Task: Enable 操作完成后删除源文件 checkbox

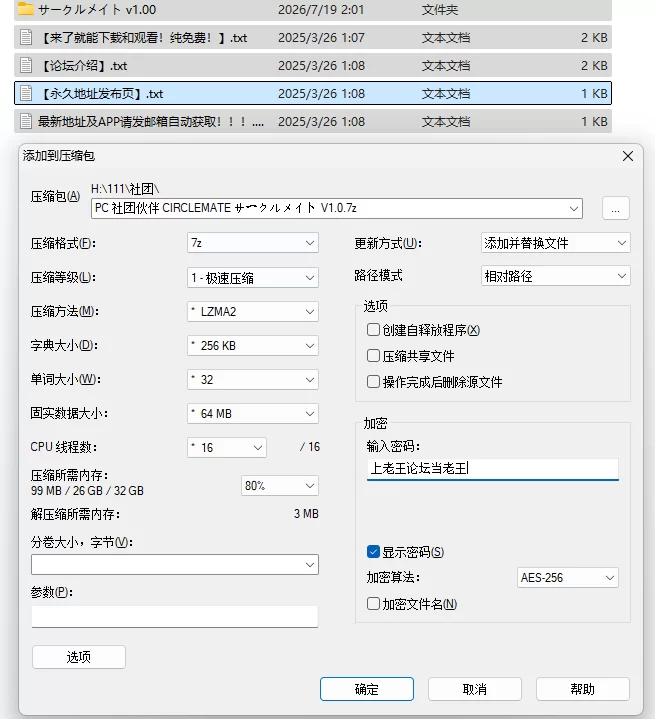Action: click(373, 382)
